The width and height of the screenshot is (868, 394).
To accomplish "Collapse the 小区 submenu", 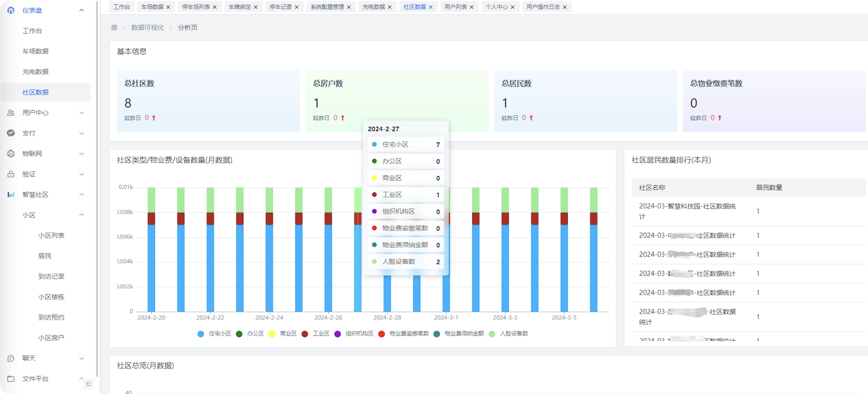I will pos(81,215).
